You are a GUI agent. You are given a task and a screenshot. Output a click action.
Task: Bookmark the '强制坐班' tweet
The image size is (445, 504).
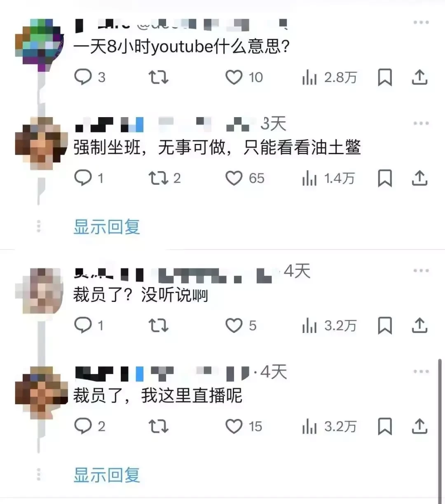[385, 178]
